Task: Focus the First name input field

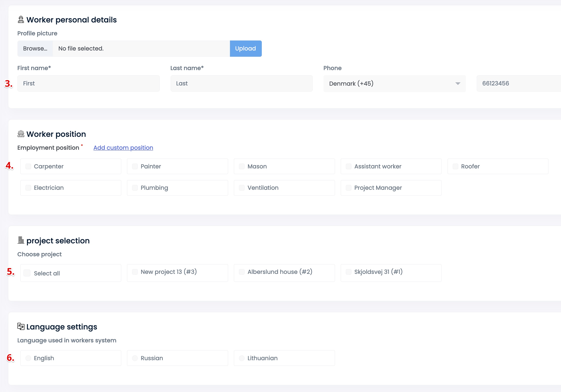Action: [88, 83]
